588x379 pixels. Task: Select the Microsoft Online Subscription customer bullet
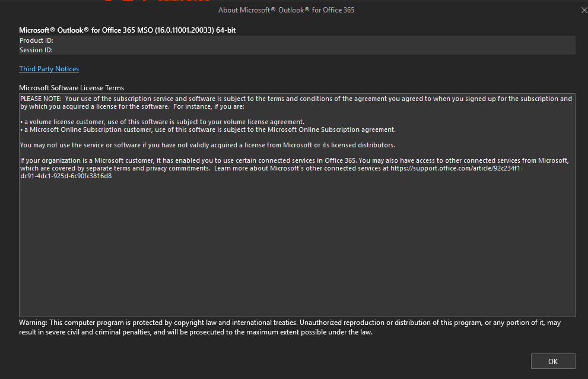pos(208,130)
